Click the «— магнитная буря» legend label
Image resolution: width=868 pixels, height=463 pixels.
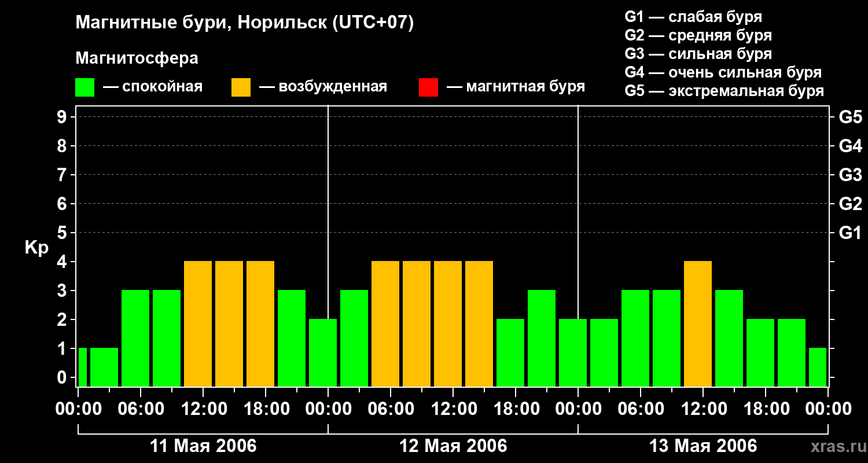[x=516, y=87]
